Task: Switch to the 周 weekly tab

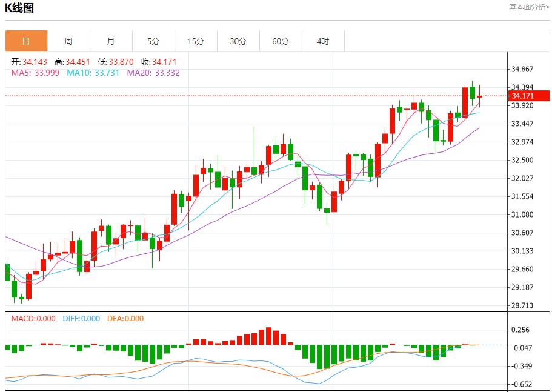Action: point(68,41)
